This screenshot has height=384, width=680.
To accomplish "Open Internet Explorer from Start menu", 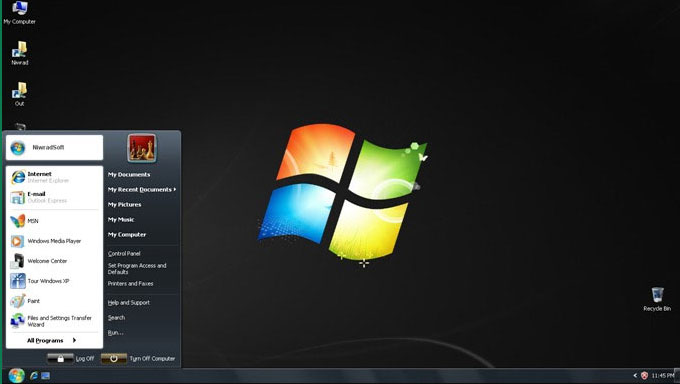I will (x=55, y=177).
